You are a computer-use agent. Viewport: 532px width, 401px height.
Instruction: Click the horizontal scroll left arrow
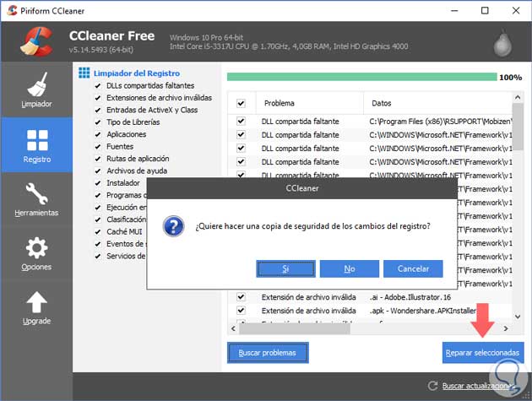pyautogui.click(x=233, y=328)
